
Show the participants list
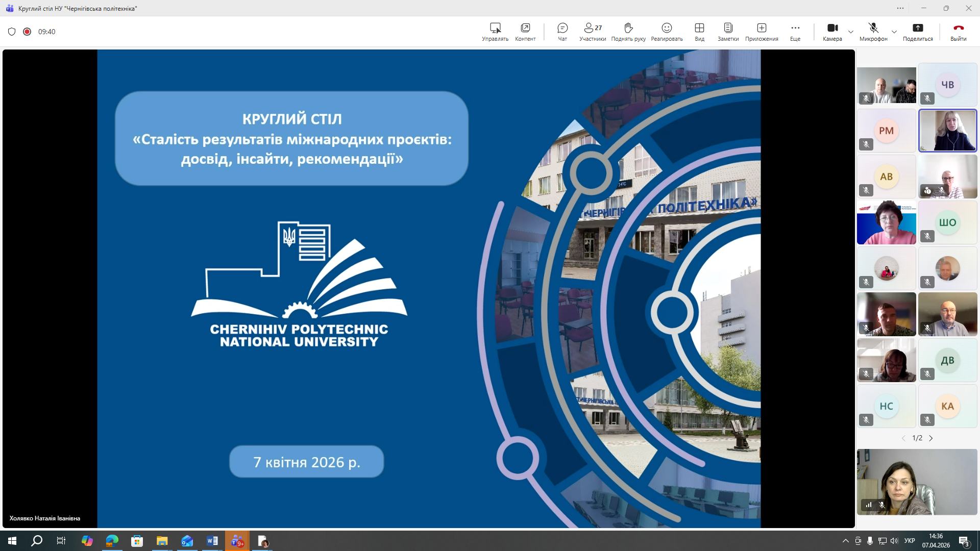click(x=591, y=31)
